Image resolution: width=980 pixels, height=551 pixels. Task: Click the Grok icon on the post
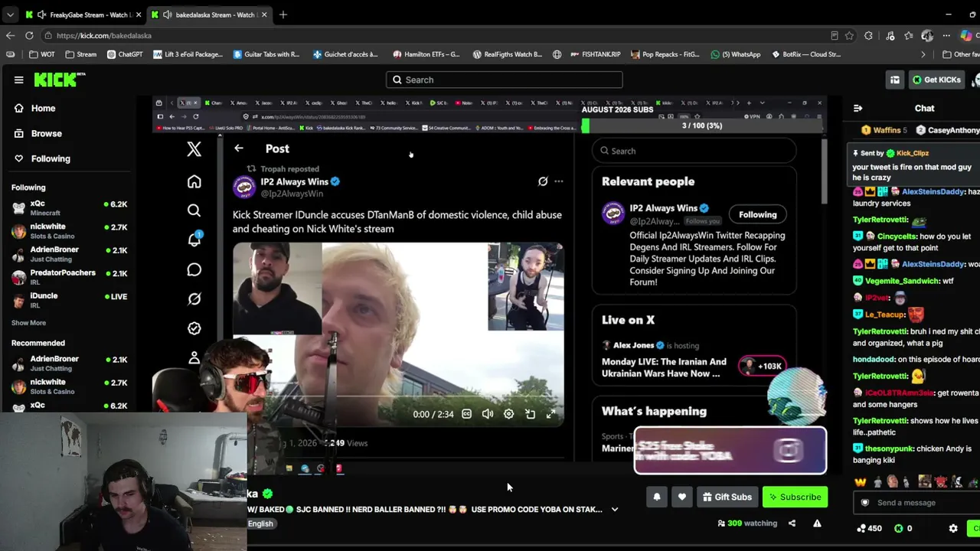tap(542, 181)
